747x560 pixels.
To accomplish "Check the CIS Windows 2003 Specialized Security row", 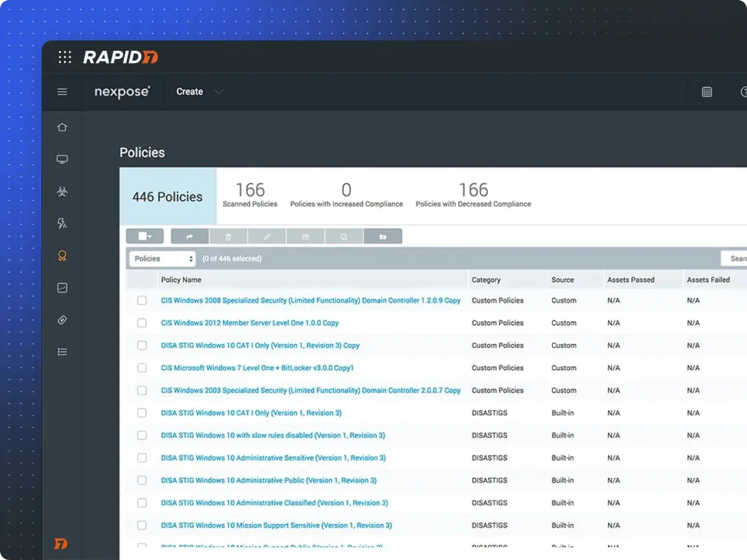I will (142, 390).
